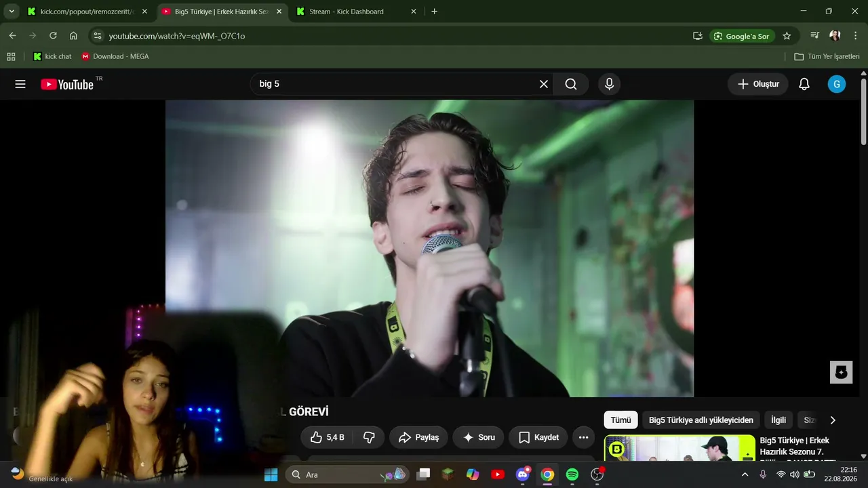Screen dimensions: 868x488
Task: Click the install app icon in address bar
Action: point(697,36)
